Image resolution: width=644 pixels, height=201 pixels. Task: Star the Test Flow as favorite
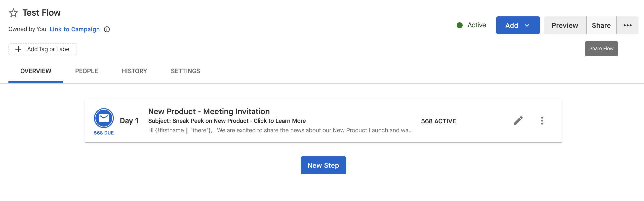pyautogui.click(x=13, y=13)
